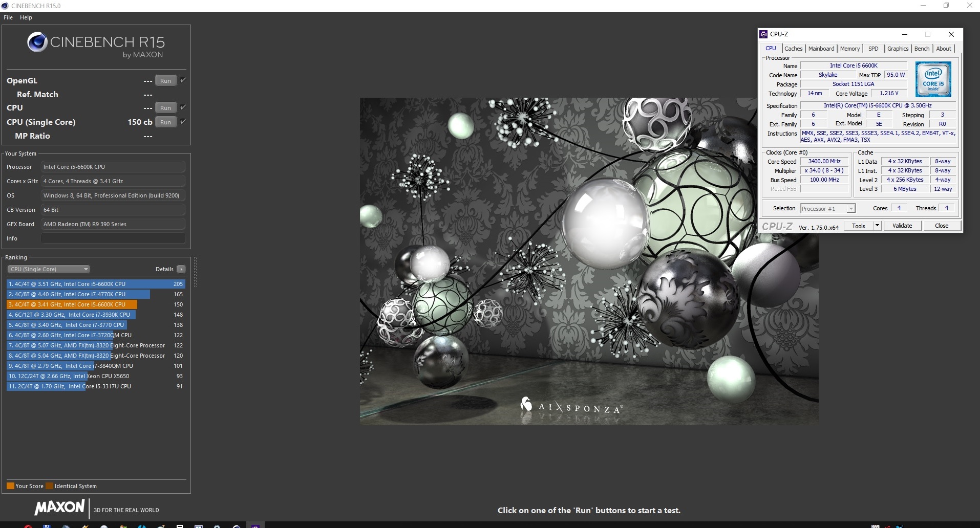
Task: Minimize the Cinebench R15.0 window
Action: click(x=923, y=6)
